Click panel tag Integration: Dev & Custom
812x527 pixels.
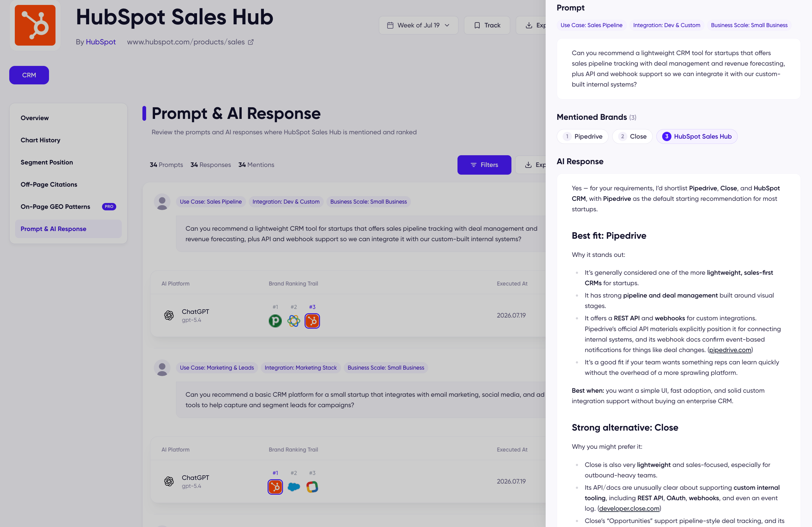667,25
